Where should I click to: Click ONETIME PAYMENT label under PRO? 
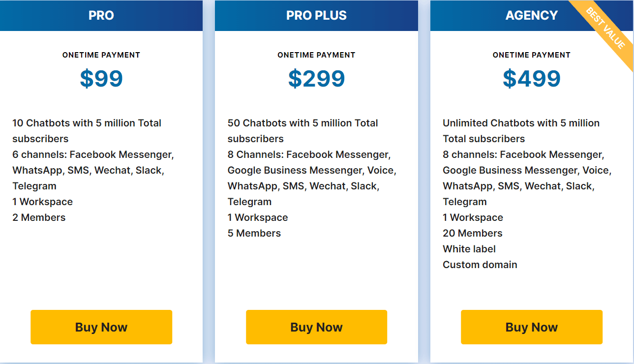point(101,55)
